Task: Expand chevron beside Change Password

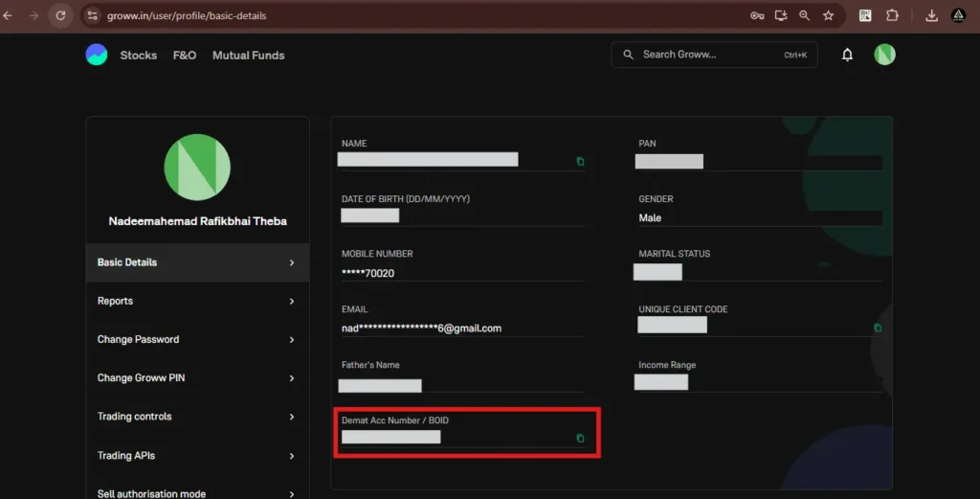Action: point(292,340)
